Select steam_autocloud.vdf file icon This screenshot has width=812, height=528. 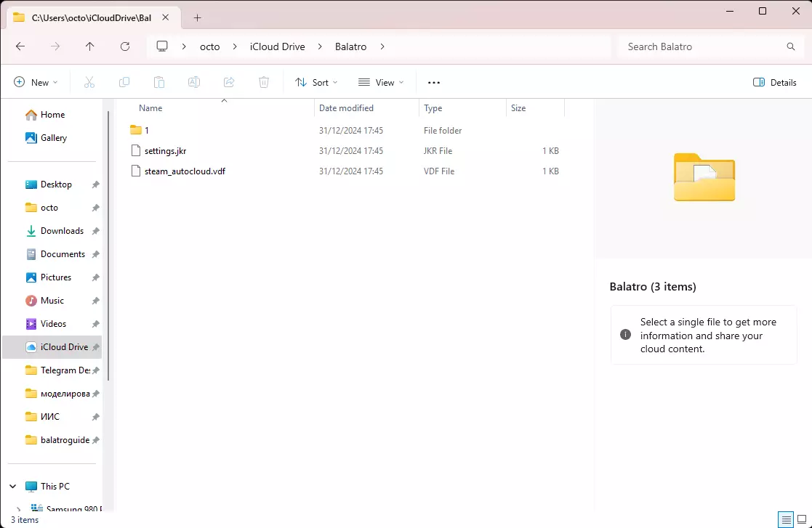[136, 171]
